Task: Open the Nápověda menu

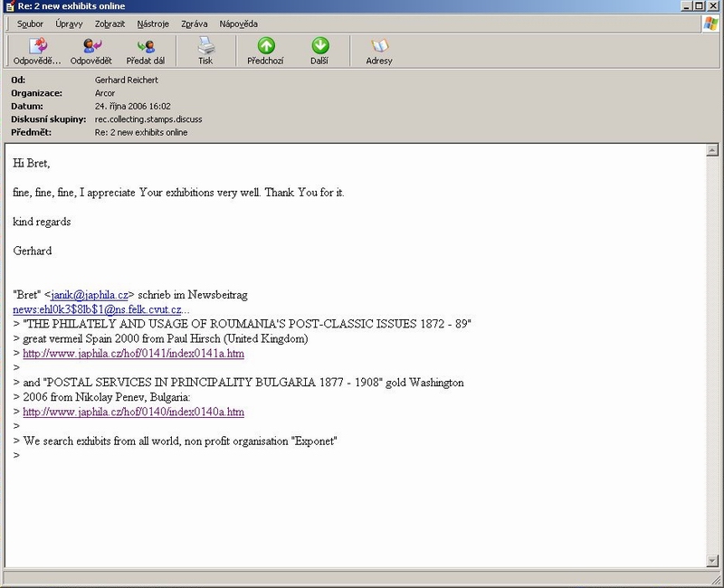Action: 238,24
